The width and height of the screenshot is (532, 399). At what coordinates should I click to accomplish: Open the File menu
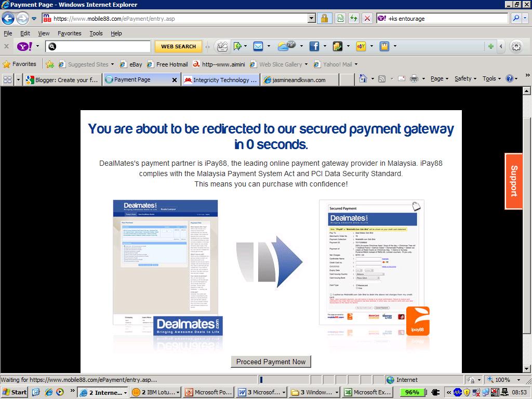click(8, 33)
